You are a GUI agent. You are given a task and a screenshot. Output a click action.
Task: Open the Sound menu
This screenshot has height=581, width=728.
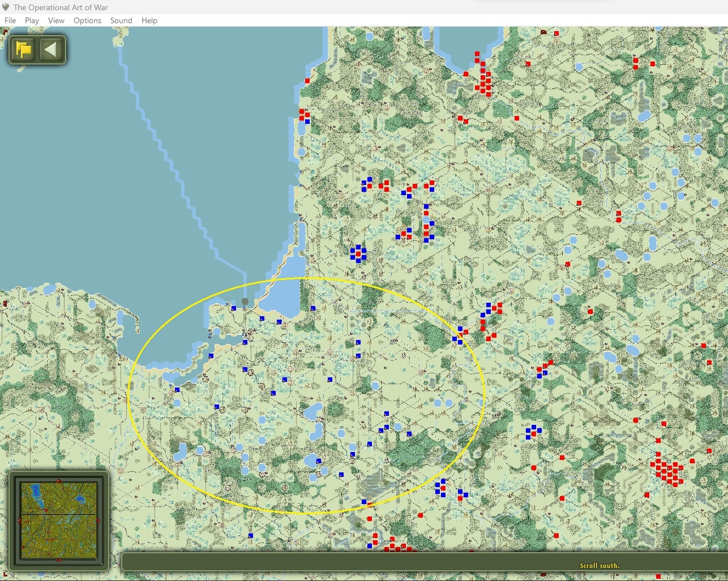click(x=121, y=20)
